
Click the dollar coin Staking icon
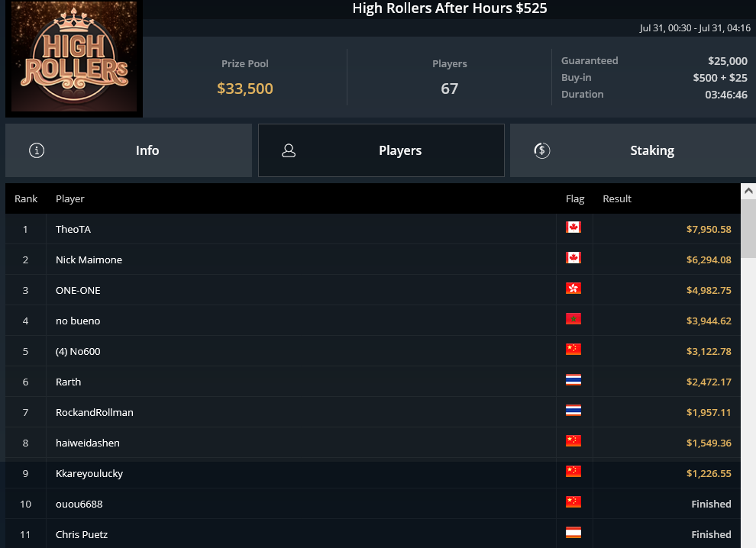point(541,150)
